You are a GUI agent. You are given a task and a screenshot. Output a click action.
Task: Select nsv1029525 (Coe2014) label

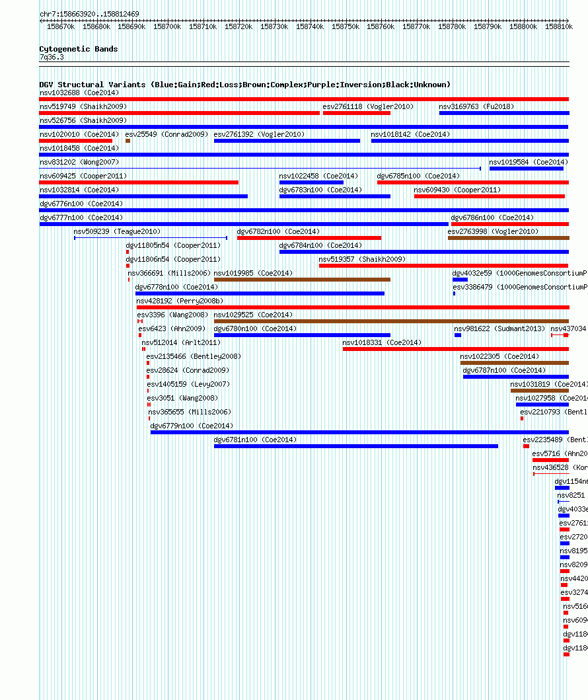click(x=254, y=315)
